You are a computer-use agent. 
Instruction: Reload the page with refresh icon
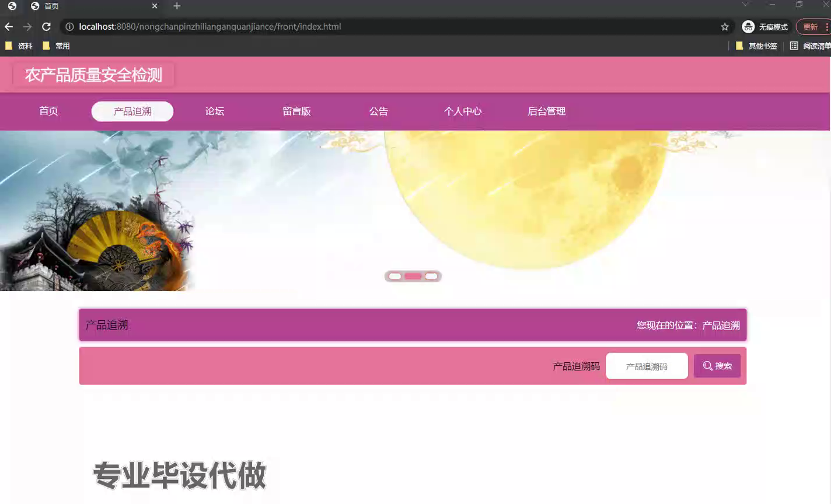[46, 27]
